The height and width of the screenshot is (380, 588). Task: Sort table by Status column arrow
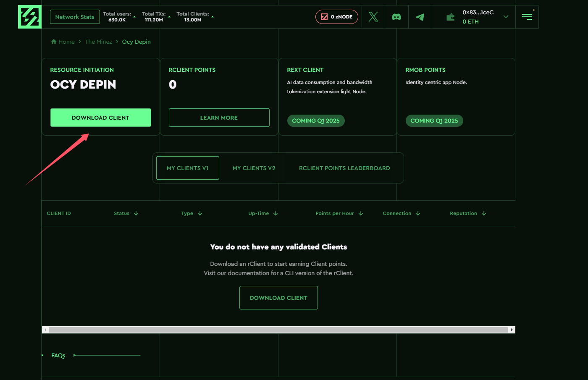(136, 213)
